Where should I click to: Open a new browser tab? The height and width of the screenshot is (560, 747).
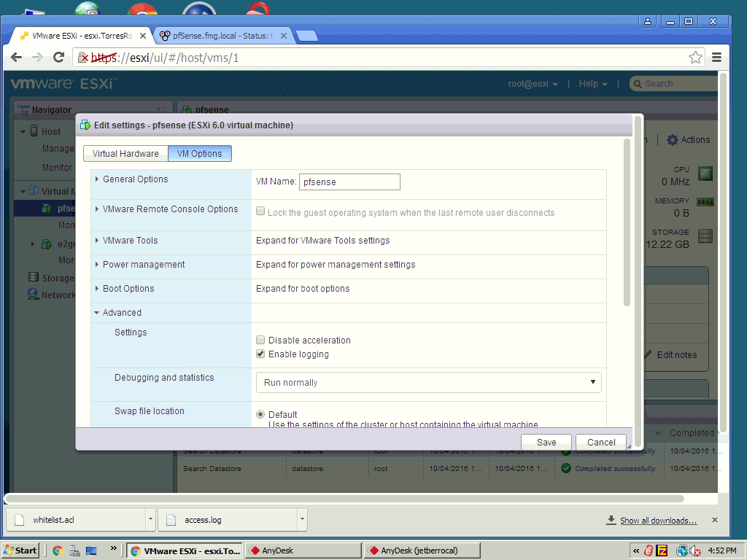pyautogui.click(x=307, y=36)
